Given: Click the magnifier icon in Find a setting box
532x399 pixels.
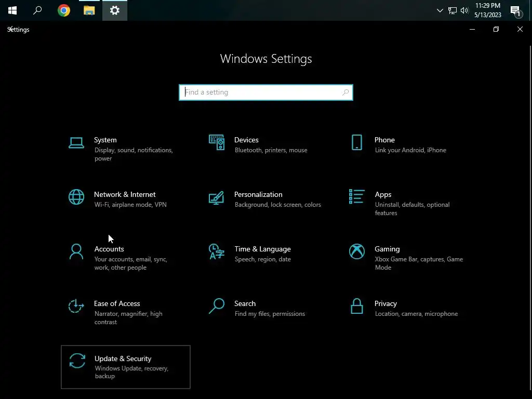Looking at the screenshot, I should [x=345, y=92].
